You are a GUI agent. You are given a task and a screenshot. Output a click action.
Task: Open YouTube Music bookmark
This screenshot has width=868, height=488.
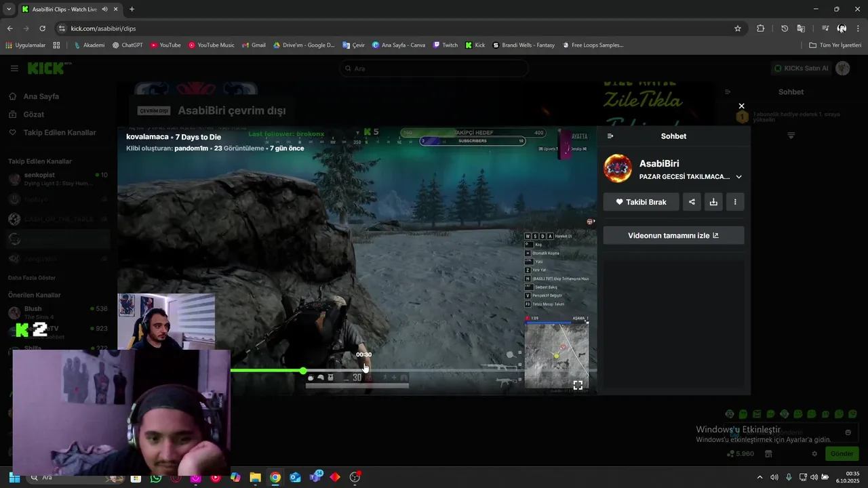[x=212, y=45]
